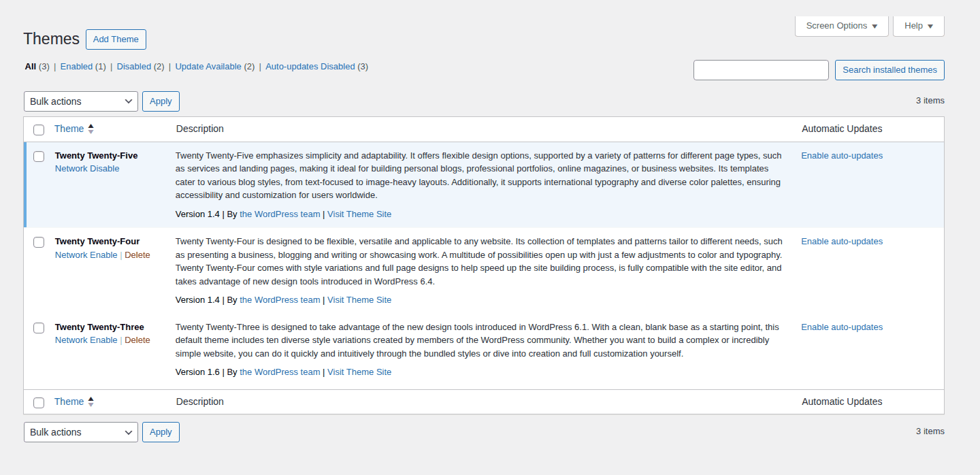
Task: Click the Twenty Twenty-Four theme name
Action: (97, 242)
